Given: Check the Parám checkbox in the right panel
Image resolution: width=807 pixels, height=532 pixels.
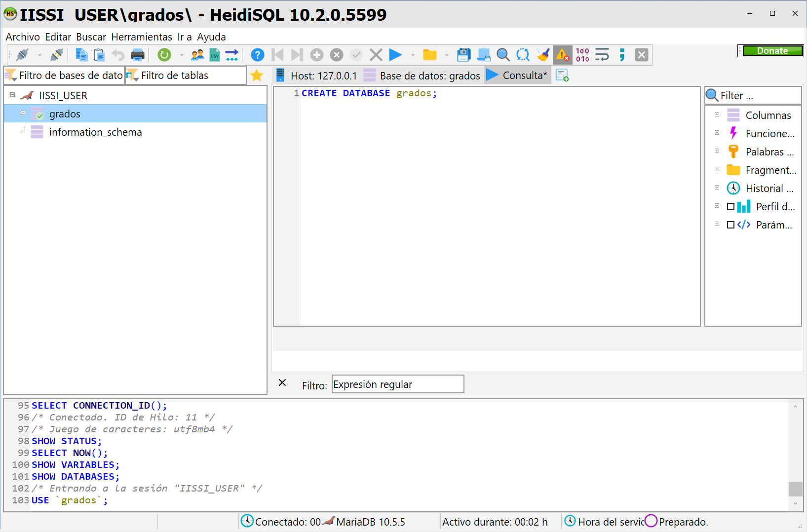Looking at the screenshot, I should coord(731,225).
